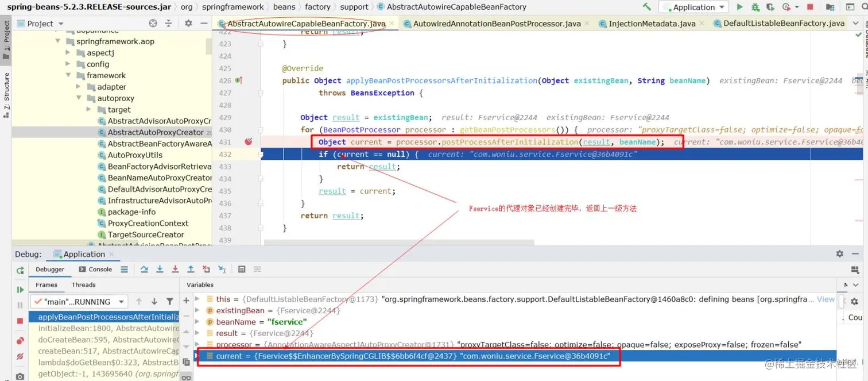Expand the aspectj folder
This screenshot has height=381, width=868.
68,53
